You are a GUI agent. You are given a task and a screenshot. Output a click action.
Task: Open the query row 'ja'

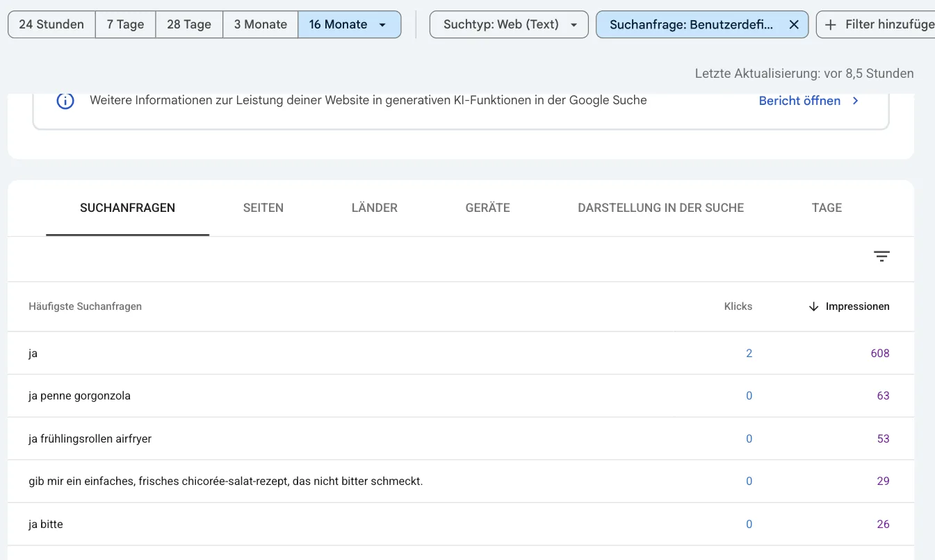(x=461, y=353)
